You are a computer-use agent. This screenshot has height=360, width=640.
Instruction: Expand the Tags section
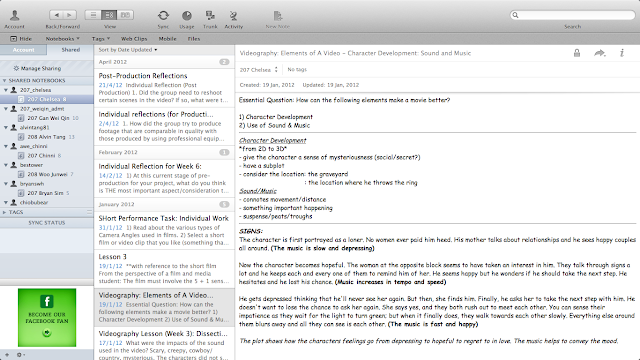click(x=4, y=212)
